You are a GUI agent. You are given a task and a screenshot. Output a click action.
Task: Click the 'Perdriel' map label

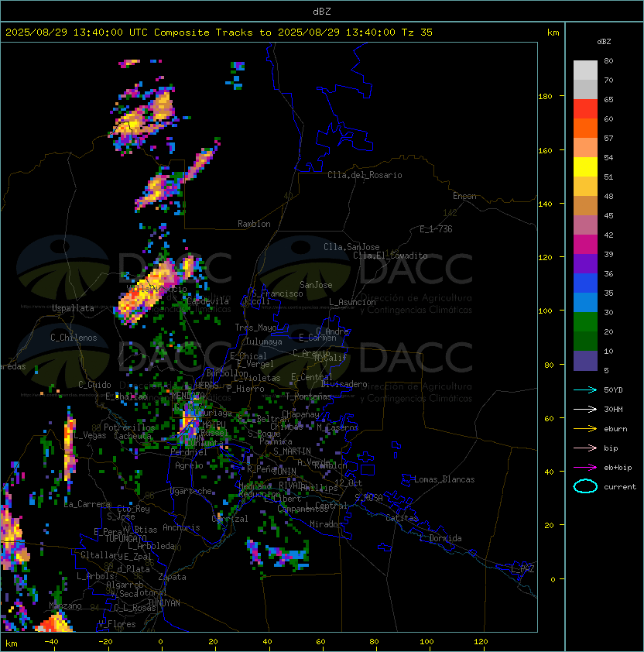click(x=189, y=452)
